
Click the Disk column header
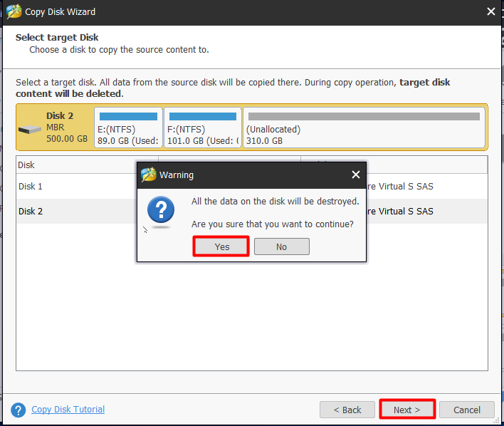click(x=87, y=165)
